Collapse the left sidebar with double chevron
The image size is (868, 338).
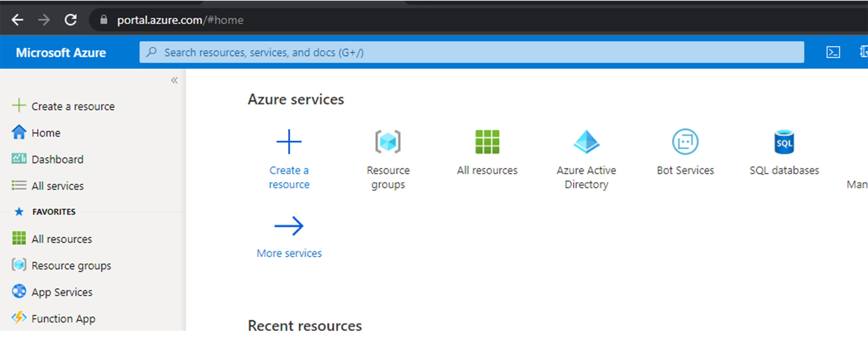174,80
